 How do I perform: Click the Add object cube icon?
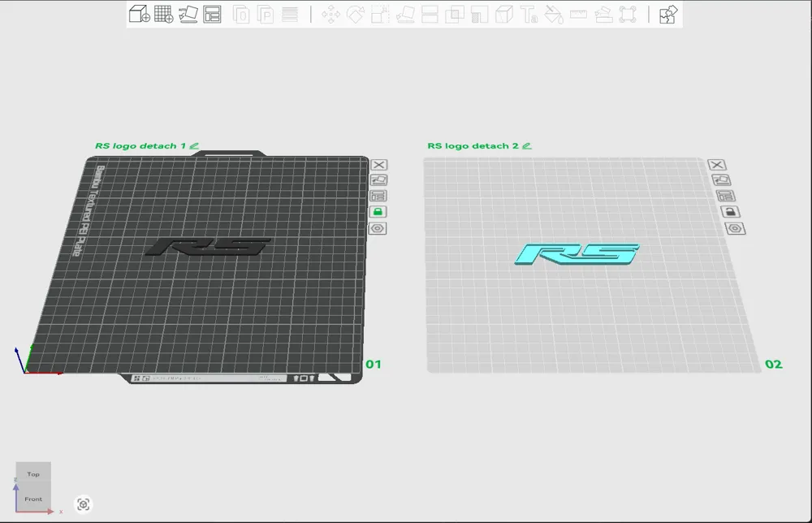(140, 14)
